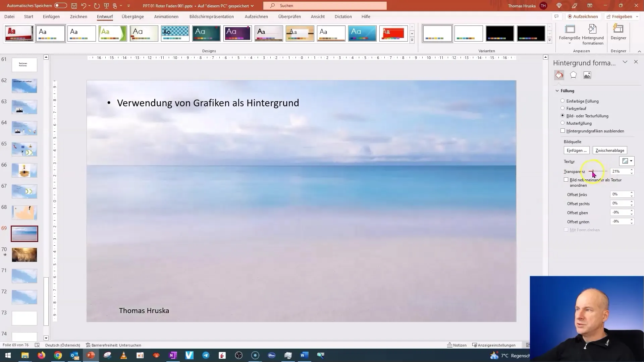Click the Einfügen button in Bildquelle

[x=576, y=150]
